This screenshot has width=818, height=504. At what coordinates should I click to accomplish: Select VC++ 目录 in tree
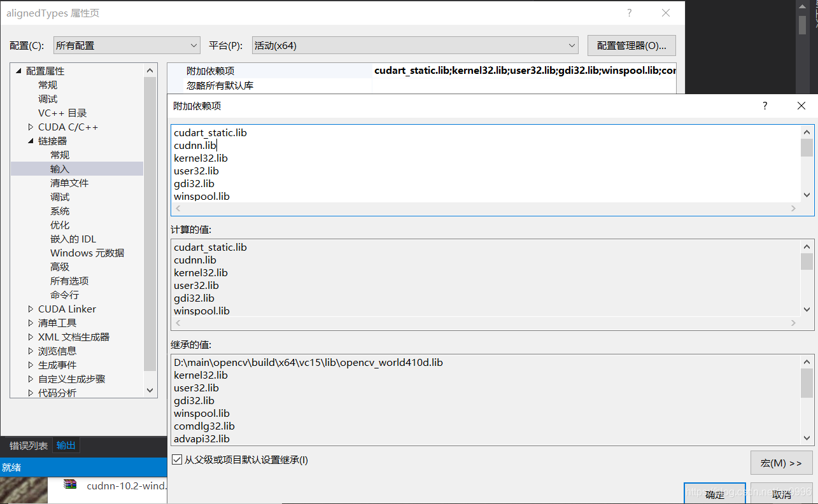pyautogui.click(x=62, y=113)
